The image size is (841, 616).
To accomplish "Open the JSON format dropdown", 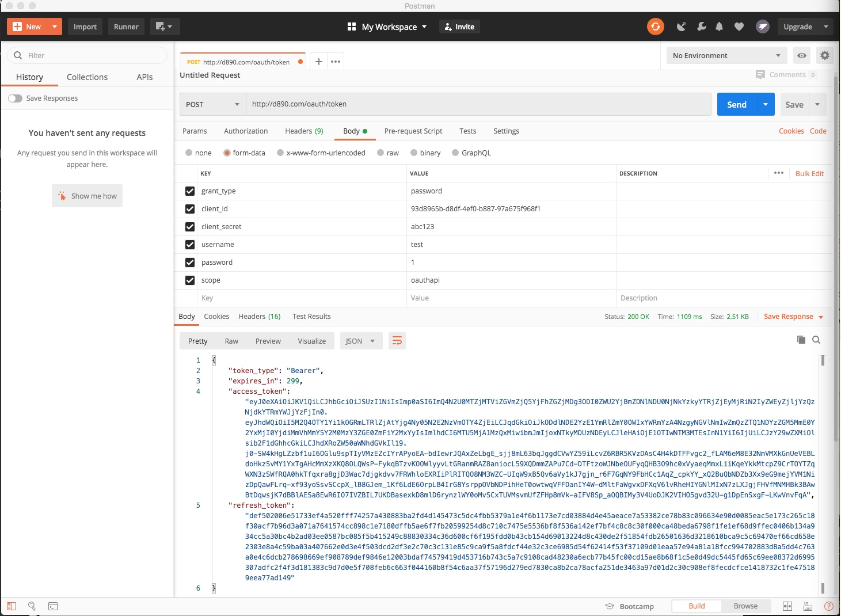I will point(360,341).
